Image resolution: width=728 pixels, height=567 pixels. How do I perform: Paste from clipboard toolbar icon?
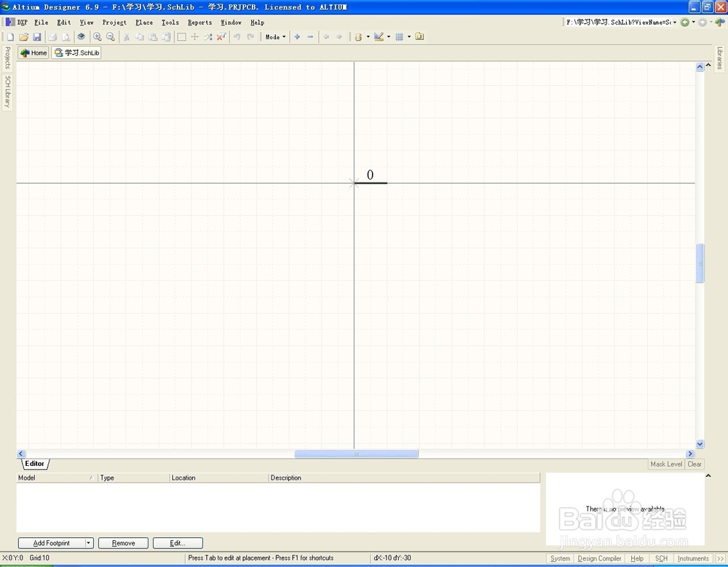click(153, 36)
